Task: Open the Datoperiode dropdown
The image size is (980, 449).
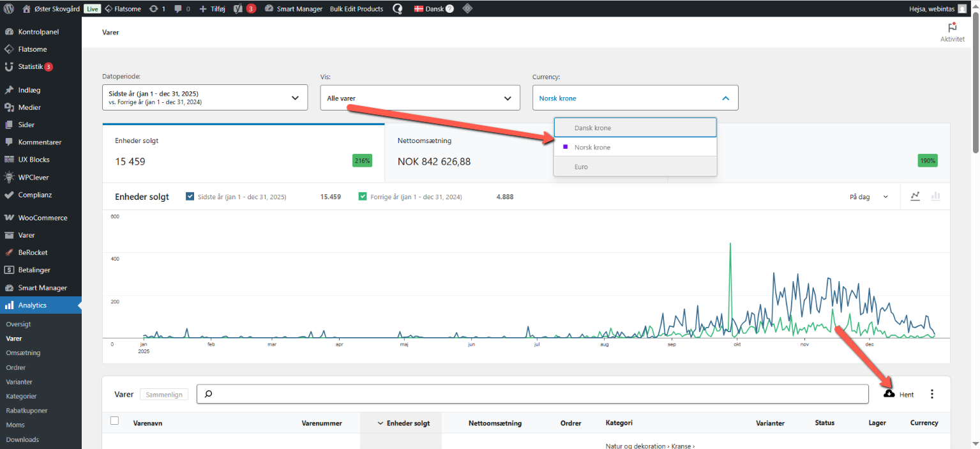Action: pos(204,98)
